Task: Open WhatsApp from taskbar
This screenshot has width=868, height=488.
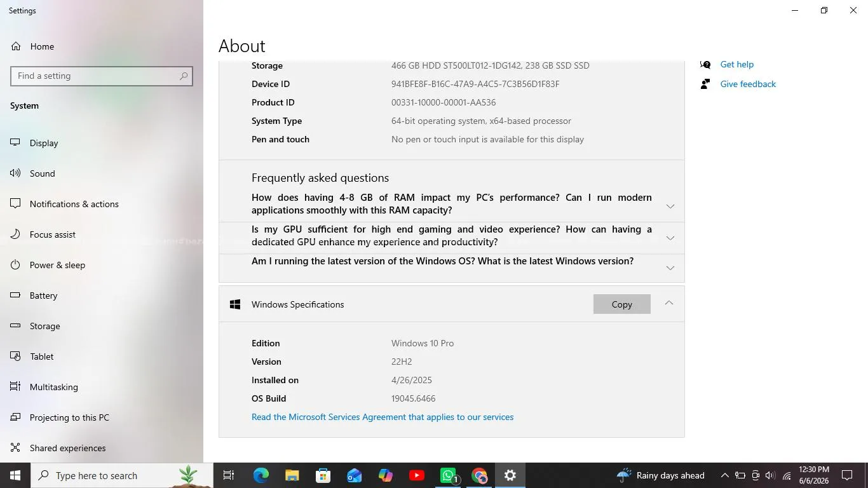Action: pyautogui.click(x=449, y=475)
